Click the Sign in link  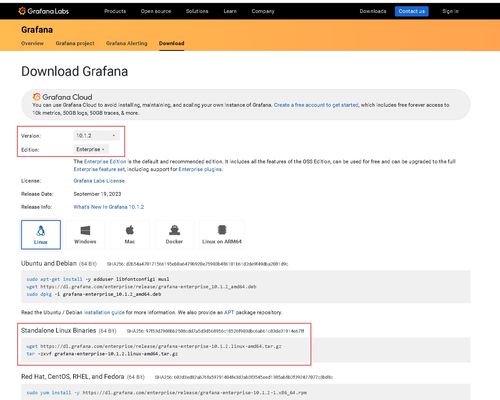pos(450,11)
